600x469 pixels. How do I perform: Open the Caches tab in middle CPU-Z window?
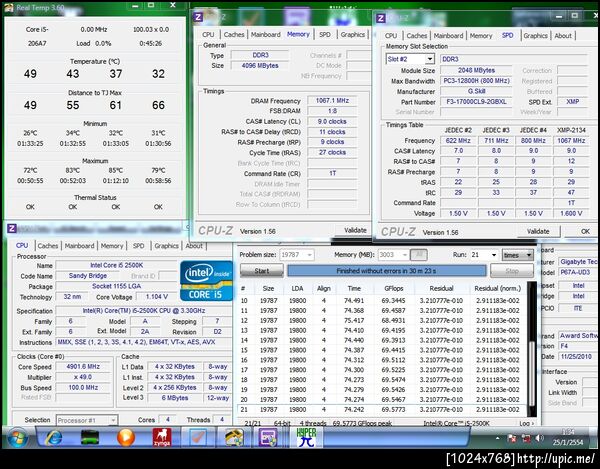(234, 34)
